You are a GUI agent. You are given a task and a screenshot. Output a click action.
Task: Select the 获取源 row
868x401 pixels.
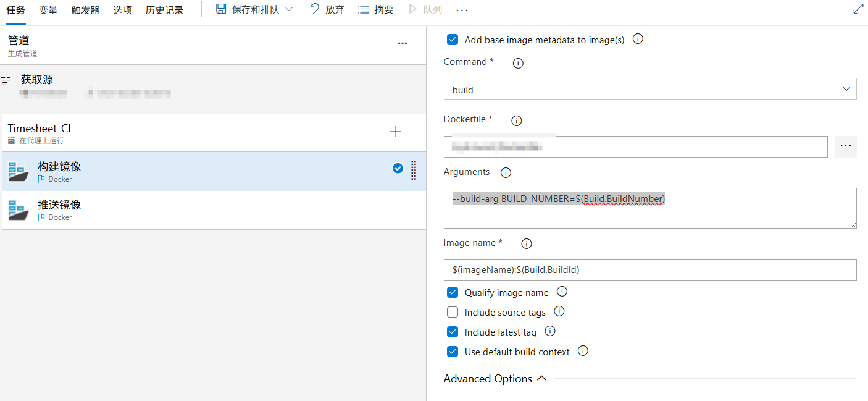click(x=213, y=87)
